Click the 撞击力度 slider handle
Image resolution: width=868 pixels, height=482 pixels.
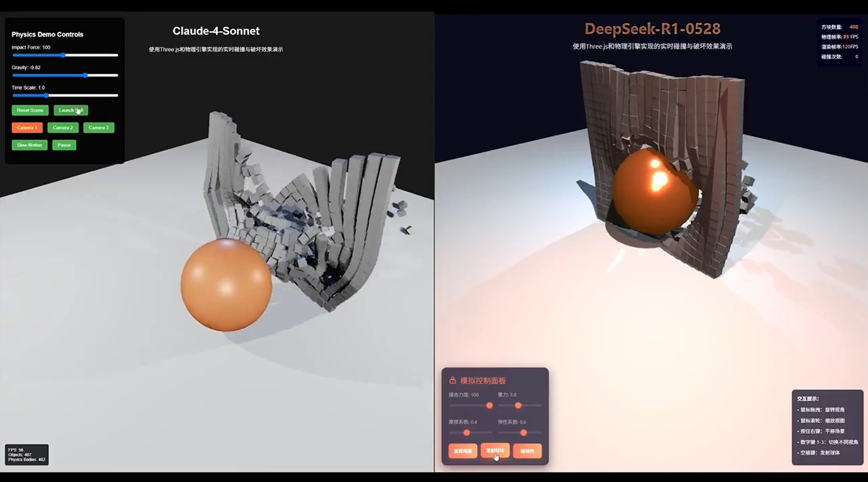(x=489, y=405)
